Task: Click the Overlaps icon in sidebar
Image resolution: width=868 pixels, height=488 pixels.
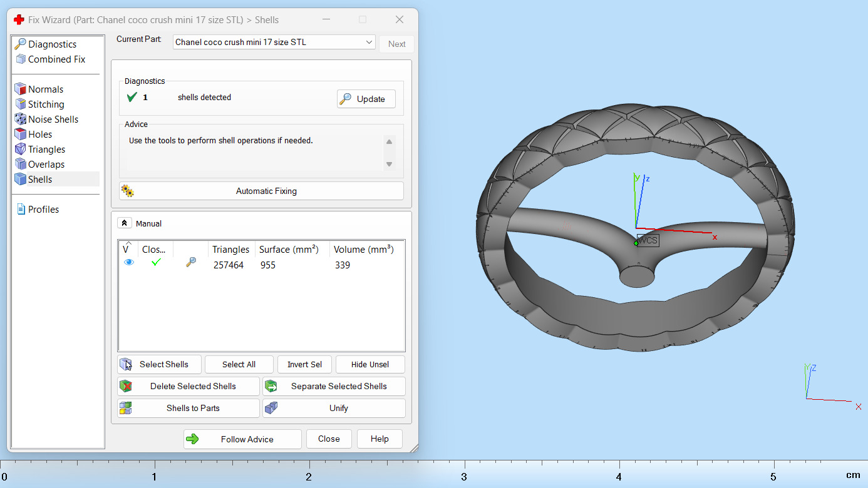Action: click(x=20, y=165)
